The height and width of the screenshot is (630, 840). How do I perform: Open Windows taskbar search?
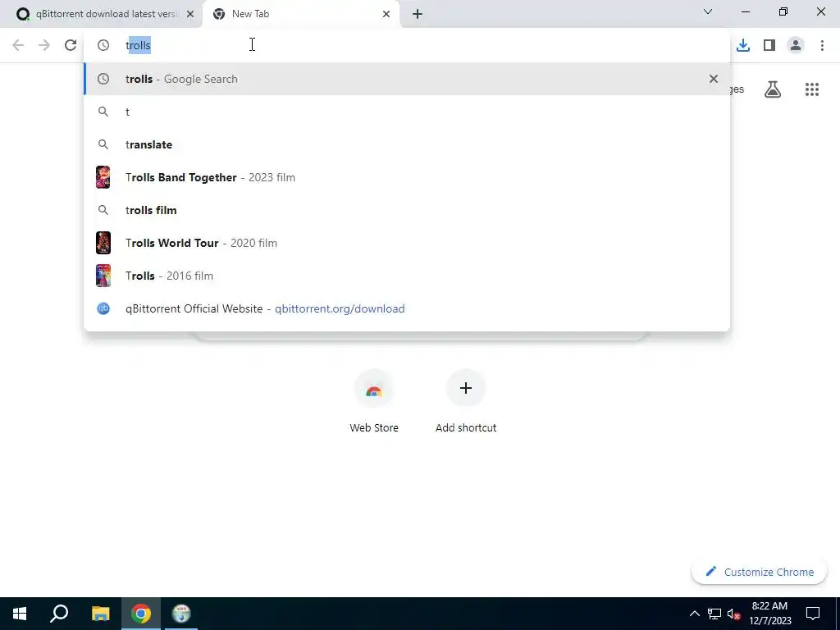(x=59, y=614)
